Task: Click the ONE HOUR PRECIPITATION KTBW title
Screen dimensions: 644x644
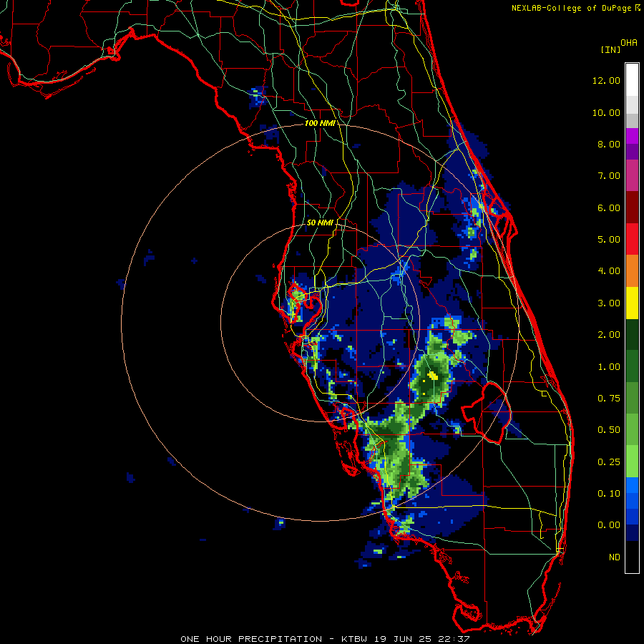Action: tap(325, 639)
